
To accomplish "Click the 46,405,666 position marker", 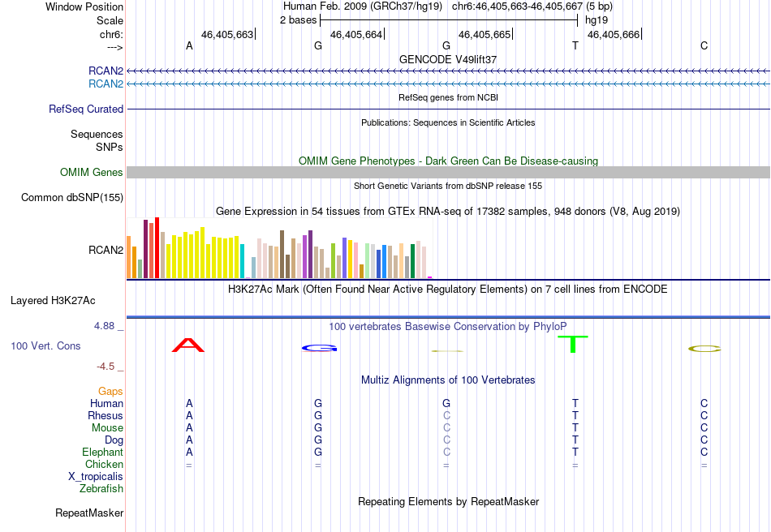I will [614, 34].
